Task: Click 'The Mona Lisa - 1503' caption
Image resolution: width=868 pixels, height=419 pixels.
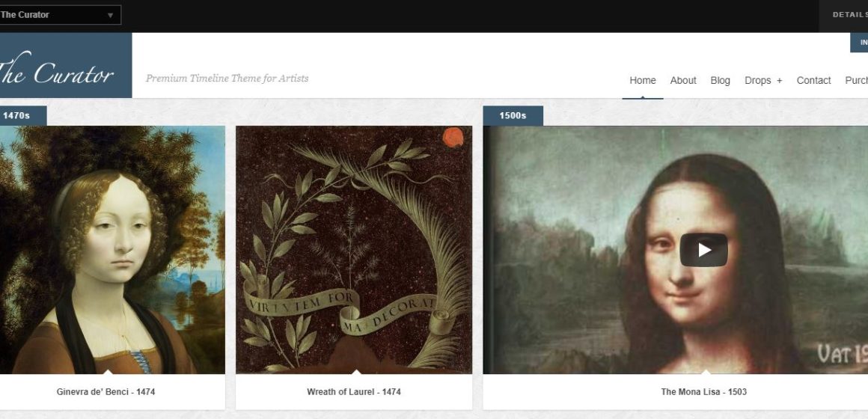Action: click(x=703, y=392)
